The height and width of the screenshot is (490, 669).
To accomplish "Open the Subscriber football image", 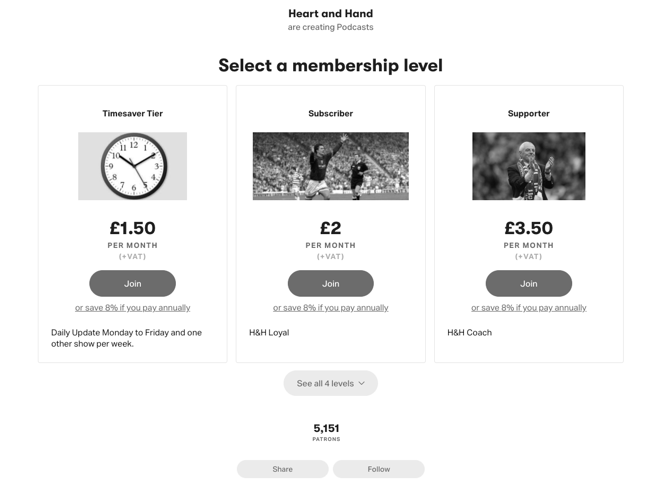I will point(330,166).
